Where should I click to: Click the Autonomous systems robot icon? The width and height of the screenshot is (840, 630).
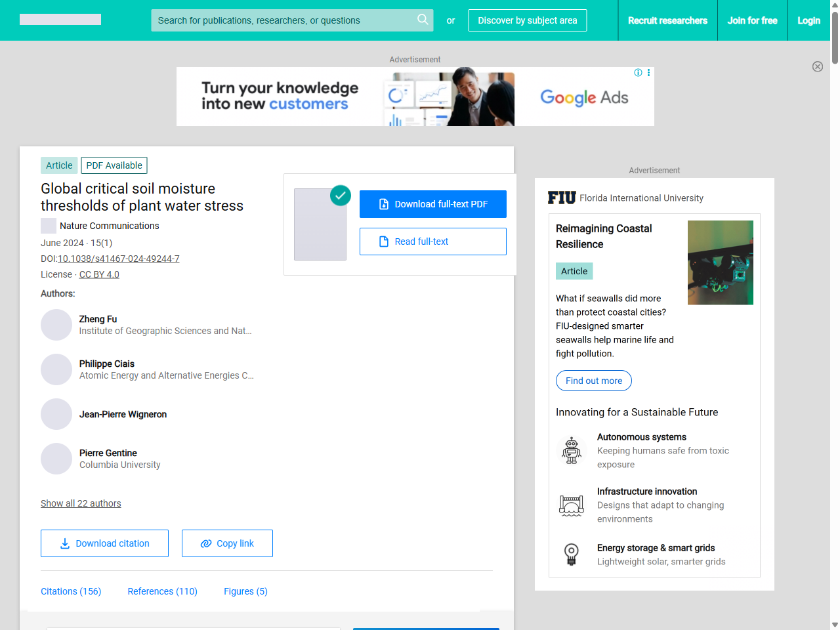click(572, 450)
